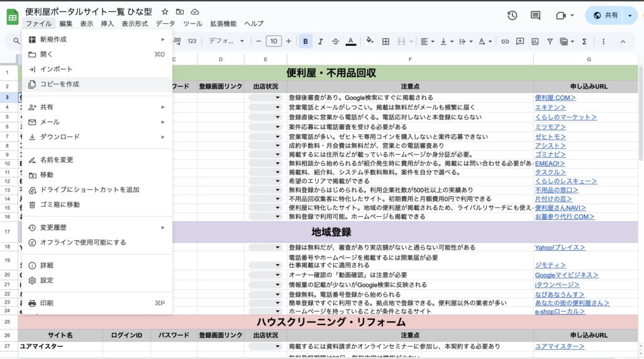Screen dimensions: 644x359
Task: Apply italic formatting icon
Action: (x=320, y=41)
